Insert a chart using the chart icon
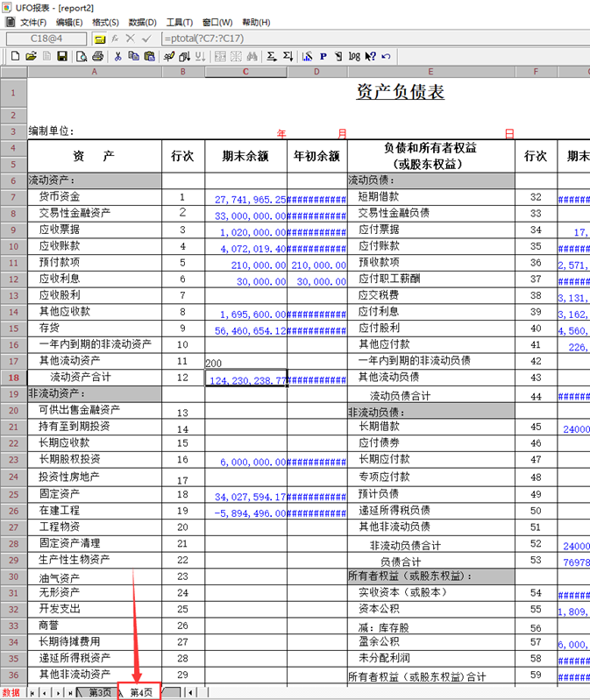The image size is (590, 700). [308, 56]
